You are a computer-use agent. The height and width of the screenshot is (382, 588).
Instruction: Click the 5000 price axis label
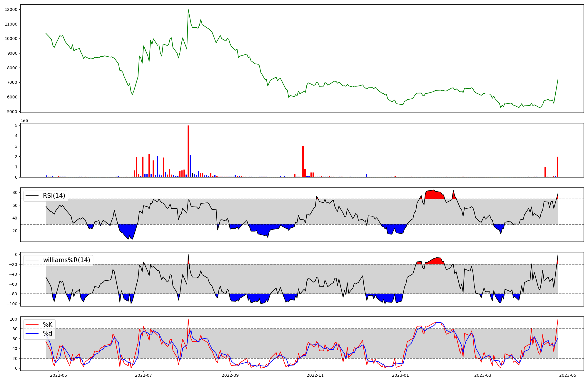click(x=12, y=112)
